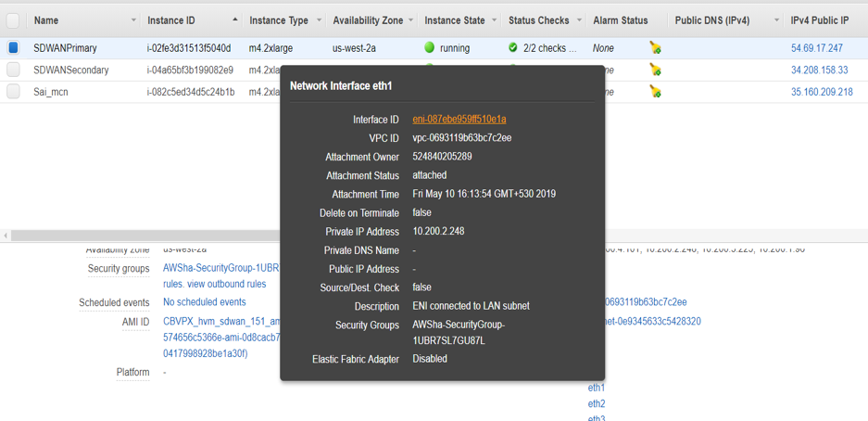This screenshot has width=868, height=421.
Task: Click VPC ID vpc-0693119b63bc7c2ee in popup
Action: [461, 138]
